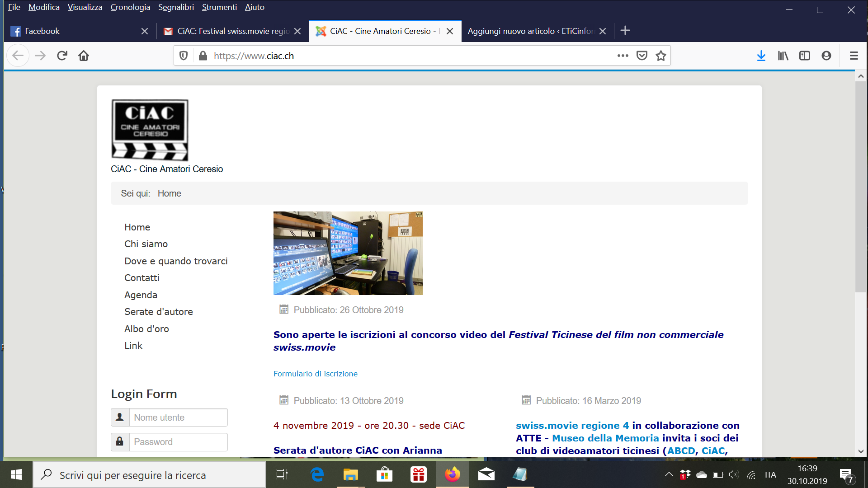Close the CiAC Cine Amatori Ceresio tab
868x488 pixels.
click(x=450, y=31)
